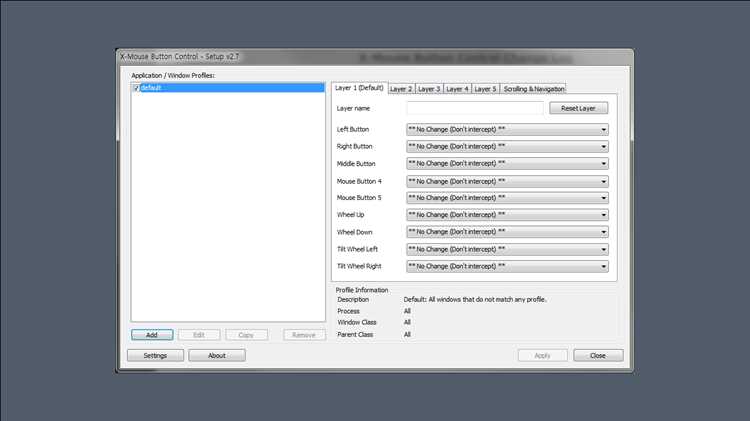Open the Layer 3 tab

click(x=429, y=89)
